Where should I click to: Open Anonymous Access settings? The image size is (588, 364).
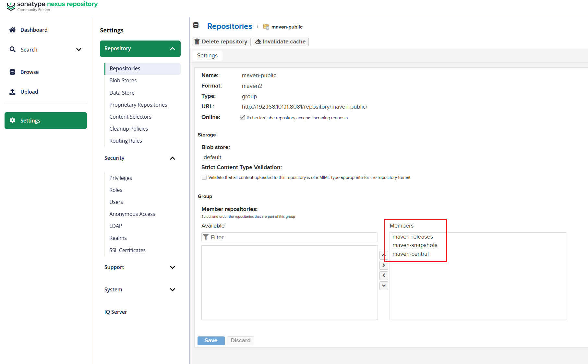point(132,214)
